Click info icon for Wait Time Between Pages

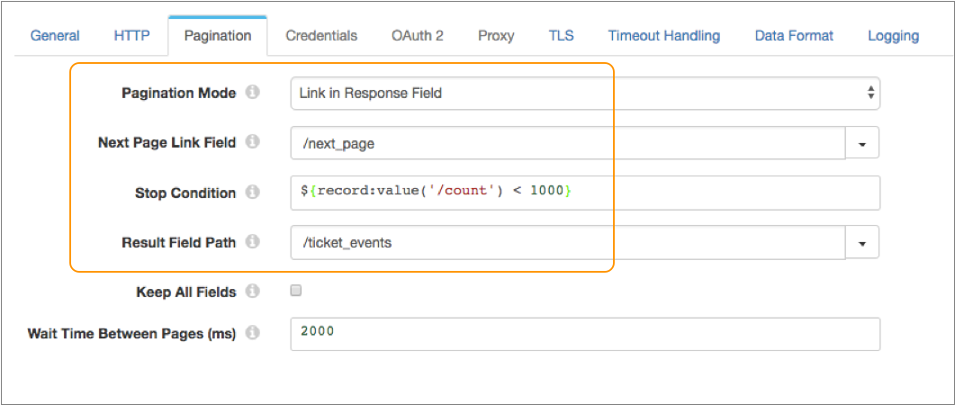[253, 333]
